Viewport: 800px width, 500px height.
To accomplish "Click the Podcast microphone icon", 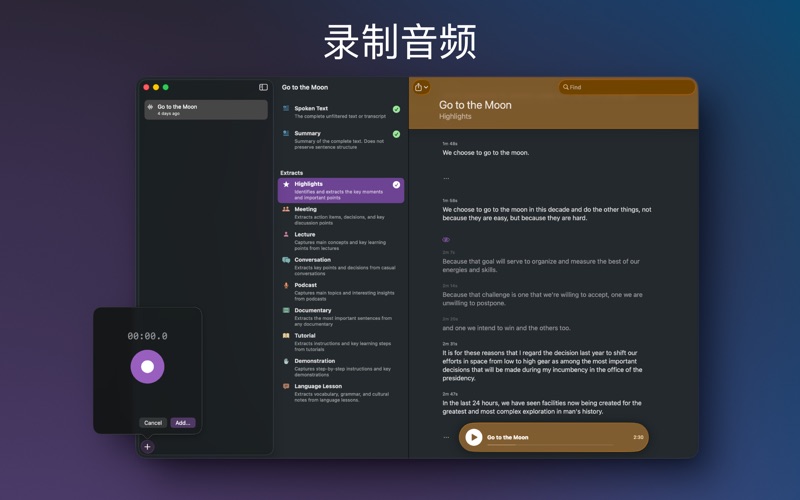I will click(x=286, y=285).
